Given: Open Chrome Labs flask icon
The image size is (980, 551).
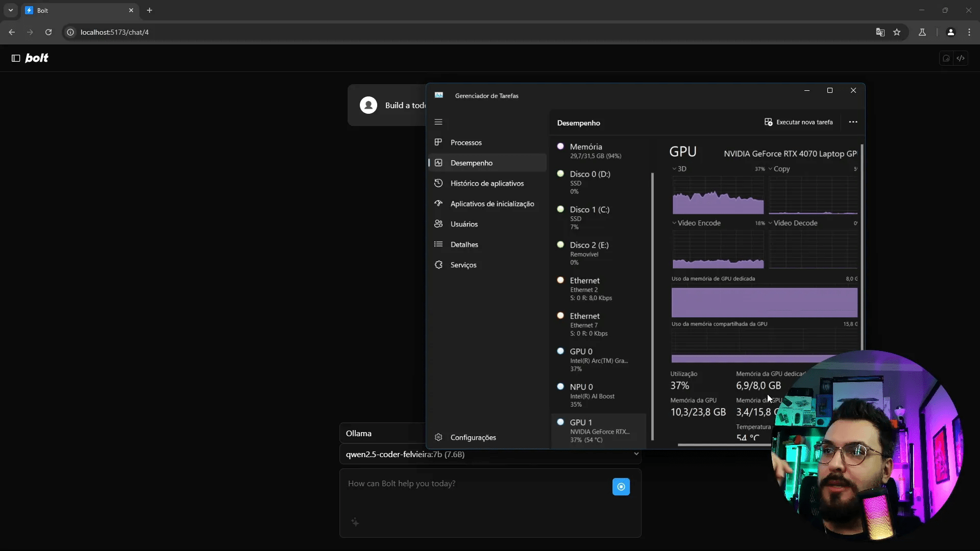Looking at the screenshot, I should click(922, 32).
